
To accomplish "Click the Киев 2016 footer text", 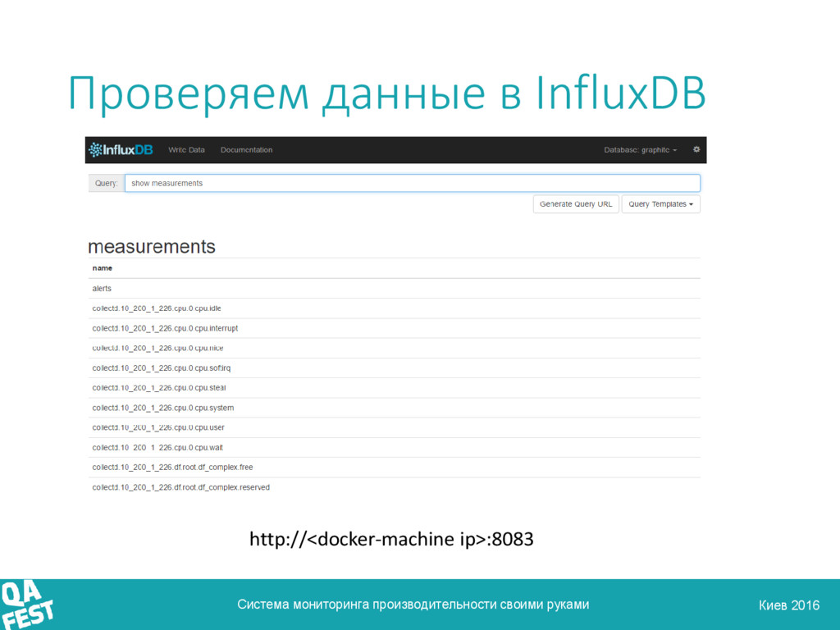I will click(x=789, y=605).
